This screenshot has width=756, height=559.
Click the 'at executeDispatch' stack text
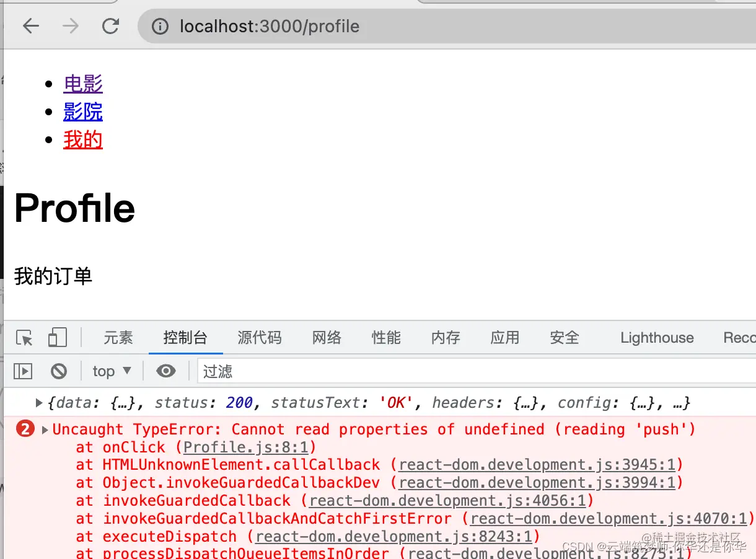click(x=156, y=537)
